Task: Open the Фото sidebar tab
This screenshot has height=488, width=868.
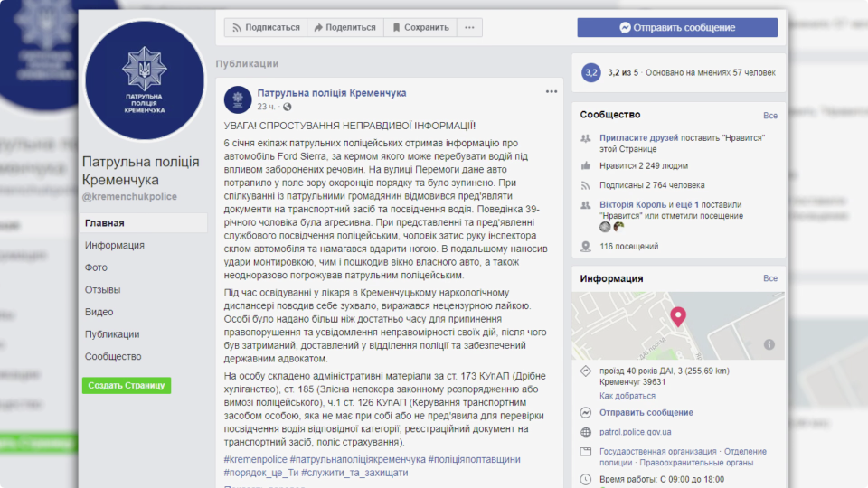Action: click(x=96, y=267)
